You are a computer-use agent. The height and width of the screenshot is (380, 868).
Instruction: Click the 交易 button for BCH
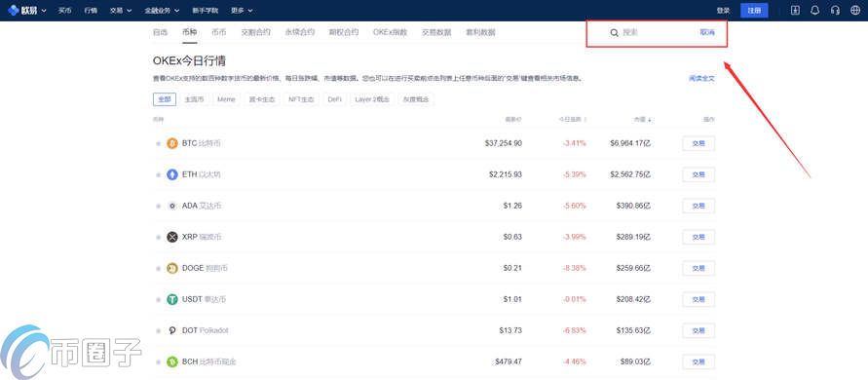coord(698,361)
